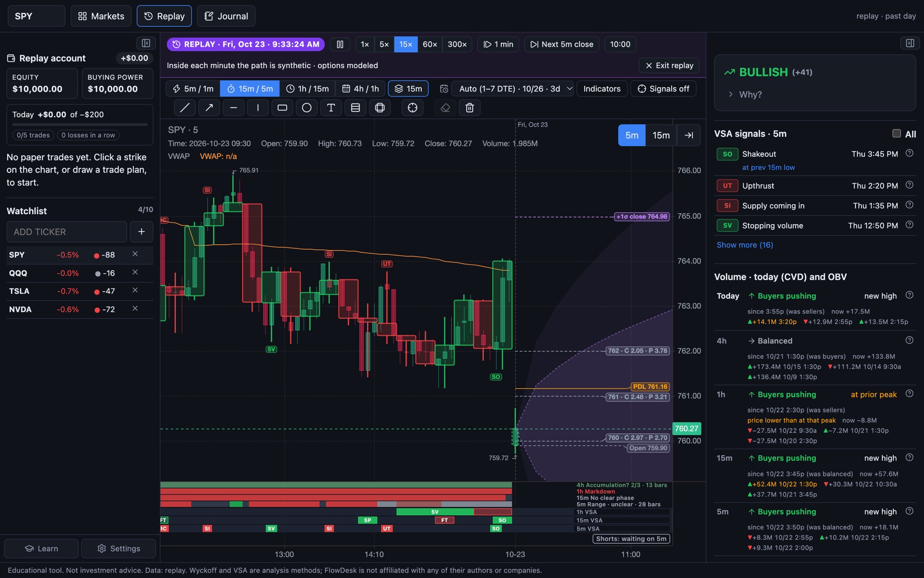
Task: Select the trend line drawing tool
Action: (x=184, y=108)
